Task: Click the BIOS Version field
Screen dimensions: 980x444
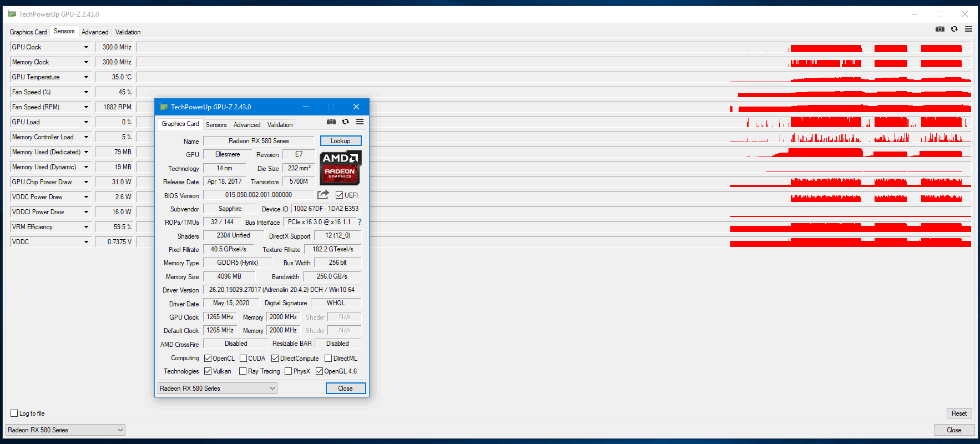Action: [259, 195]
